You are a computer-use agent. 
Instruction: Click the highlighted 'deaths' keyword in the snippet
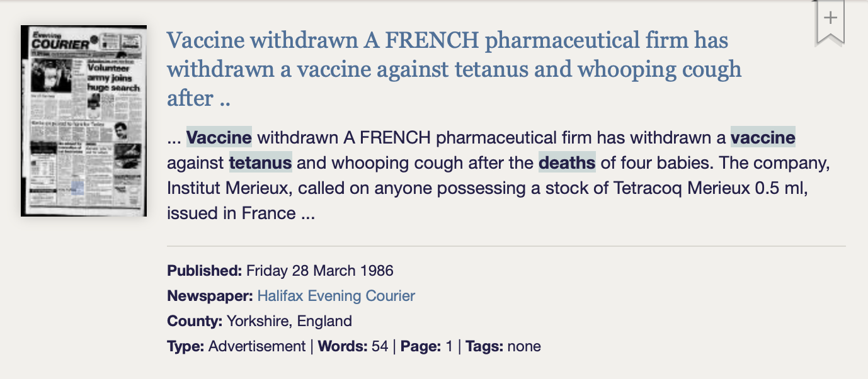tap(567, 163)
